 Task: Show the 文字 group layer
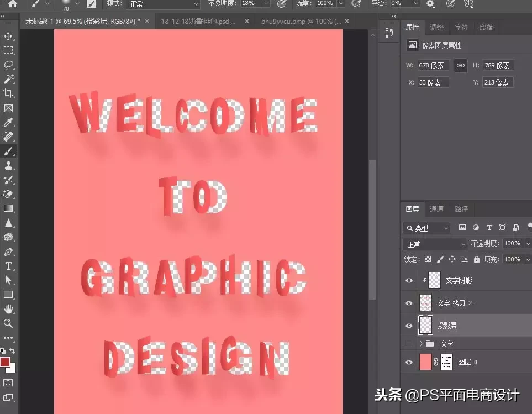pyautogui.click(x=409, y=344)
